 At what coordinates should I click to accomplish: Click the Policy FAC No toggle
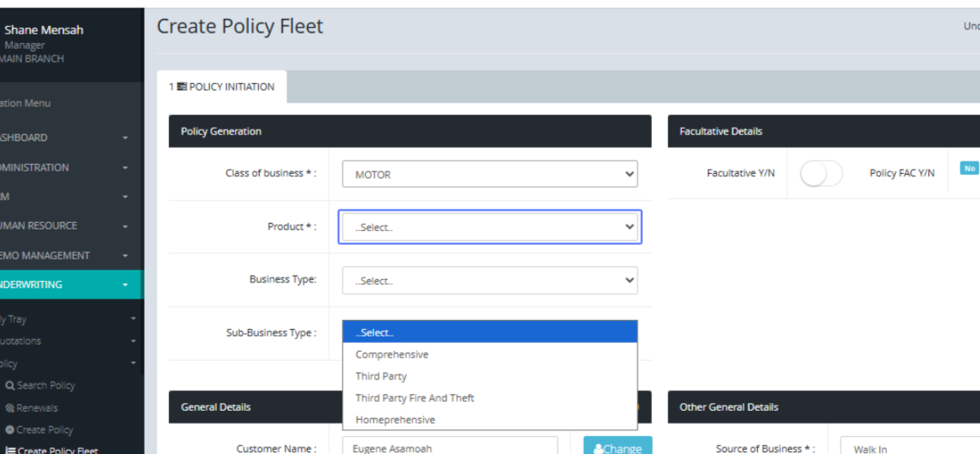coord(969,168)
